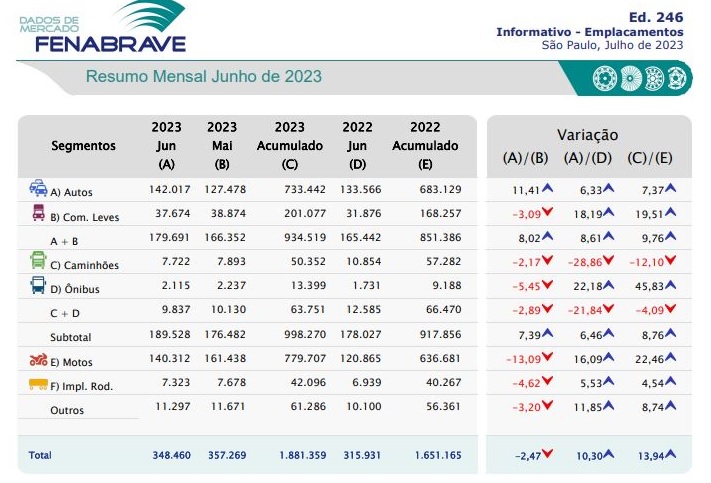711x483 pixels.
Task: Click up arrow next to Total 13,94
Action: (x=670, y=453)
